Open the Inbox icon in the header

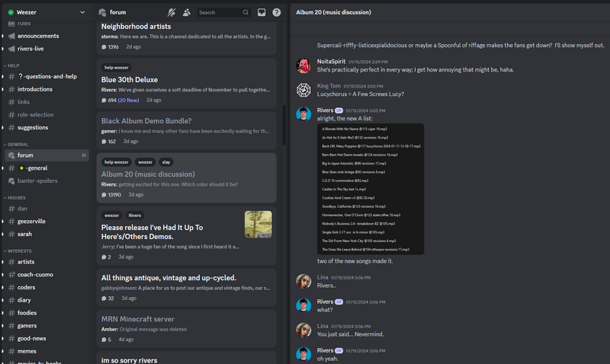262,12
